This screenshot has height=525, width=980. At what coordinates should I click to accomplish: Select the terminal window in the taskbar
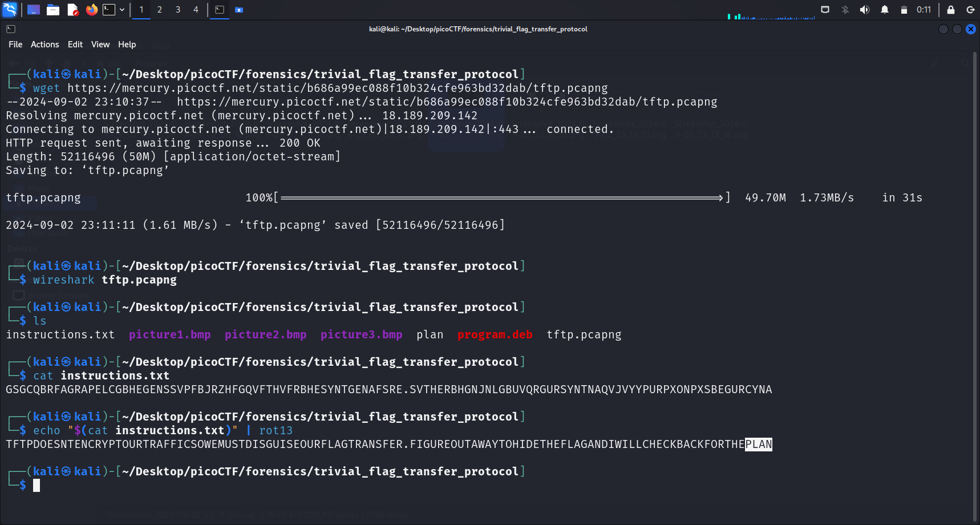pyautogui.click(x=220, y=10)
